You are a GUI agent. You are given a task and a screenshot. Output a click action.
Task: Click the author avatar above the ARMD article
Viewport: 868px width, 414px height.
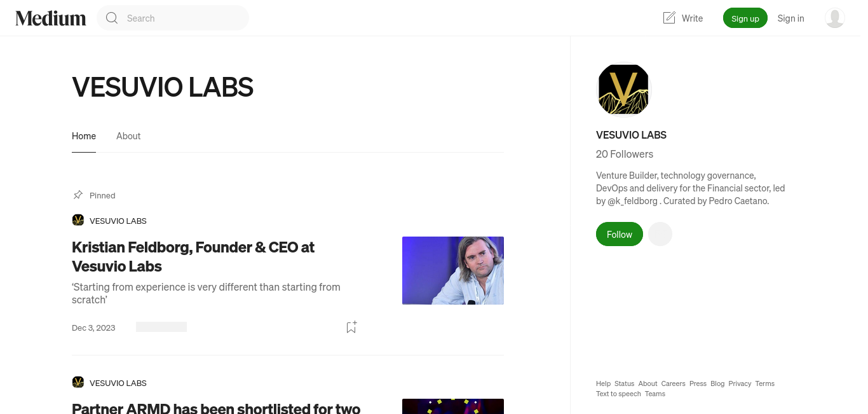click(78, 382)
